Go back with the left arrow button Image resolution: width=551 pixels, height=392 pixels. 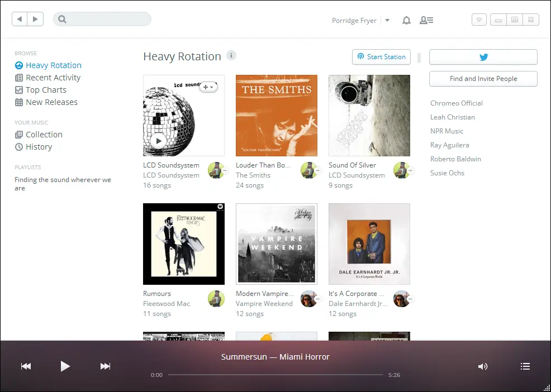tap(20, 19)
